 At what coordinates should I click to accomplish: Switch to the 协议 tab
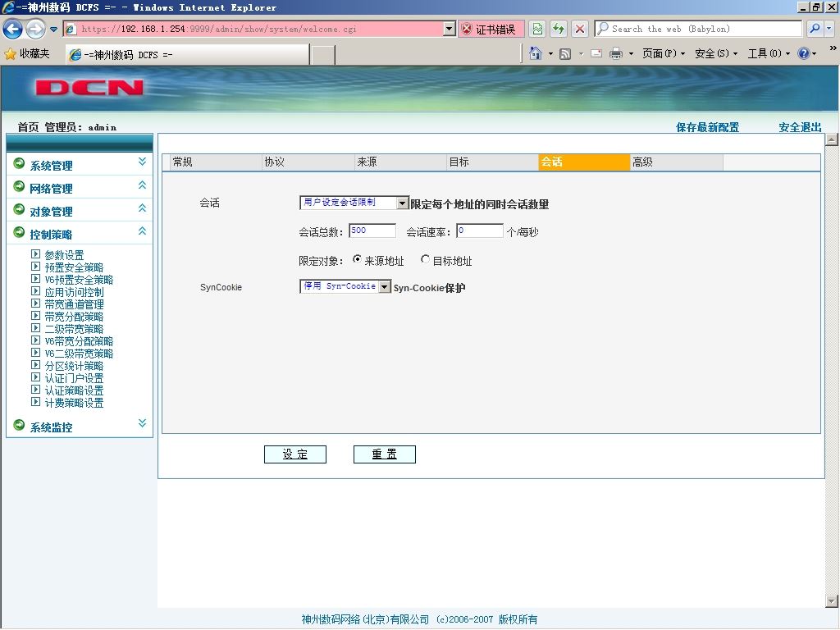point(308,162)
